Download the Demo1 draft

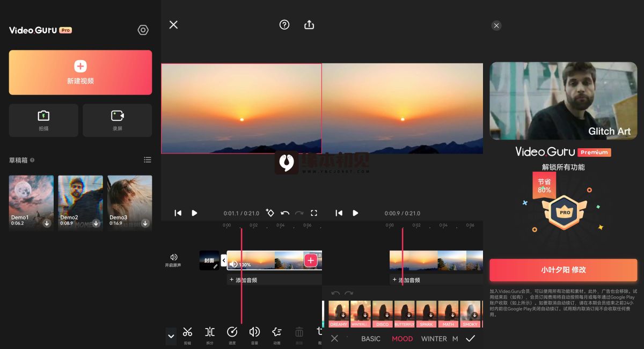(x=47, y=223)
